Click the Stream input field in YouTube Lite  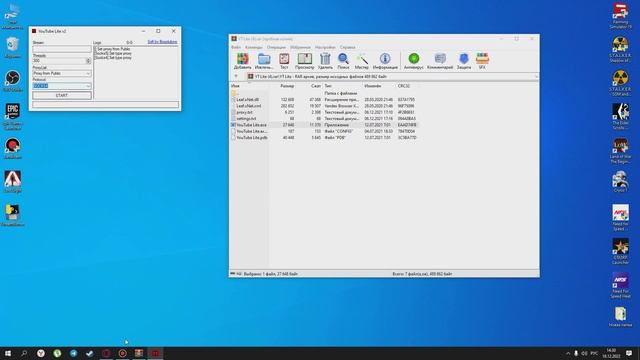62,49
